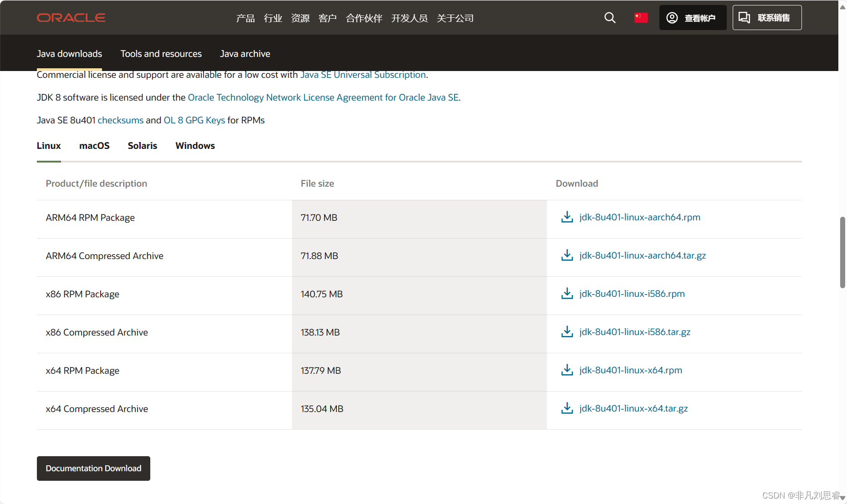
Task: Click download icon for i586.tar.gz
Action: pos(567,332)
